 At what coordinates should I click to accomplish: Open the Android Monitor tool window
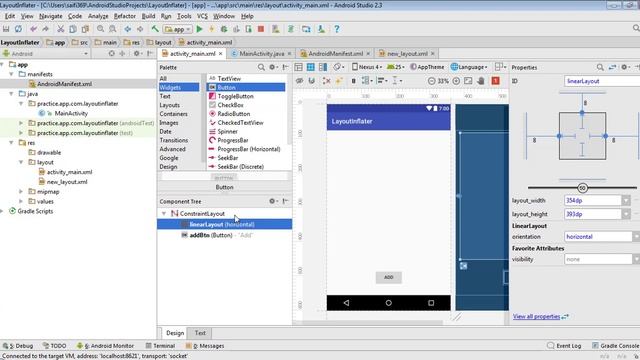point(105,346)
